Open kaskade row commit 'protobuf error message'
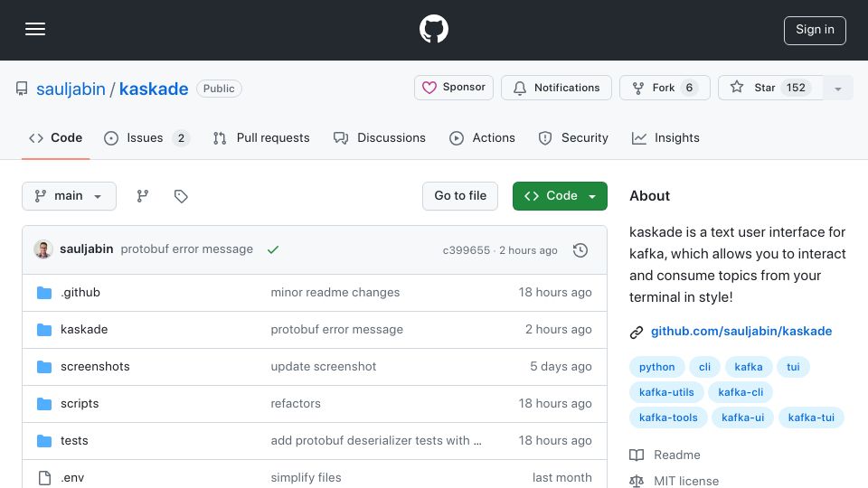This screenshot has width=868, height=488. point(336,329)
